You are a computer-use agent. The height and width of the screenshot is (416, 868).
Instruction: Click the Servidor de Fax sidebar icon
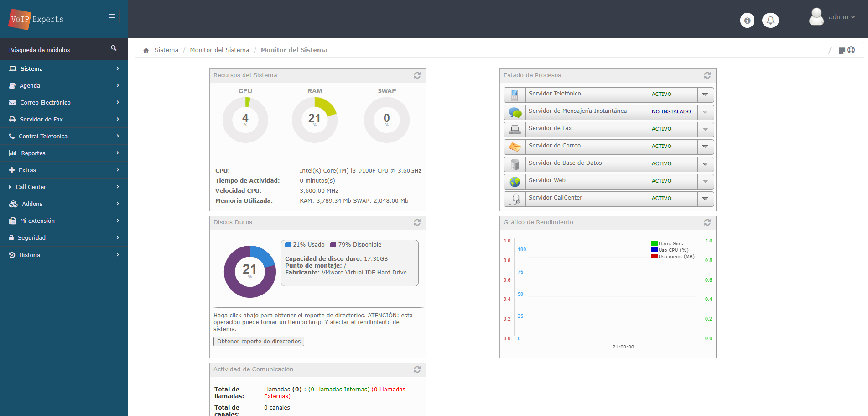(12, 119)
